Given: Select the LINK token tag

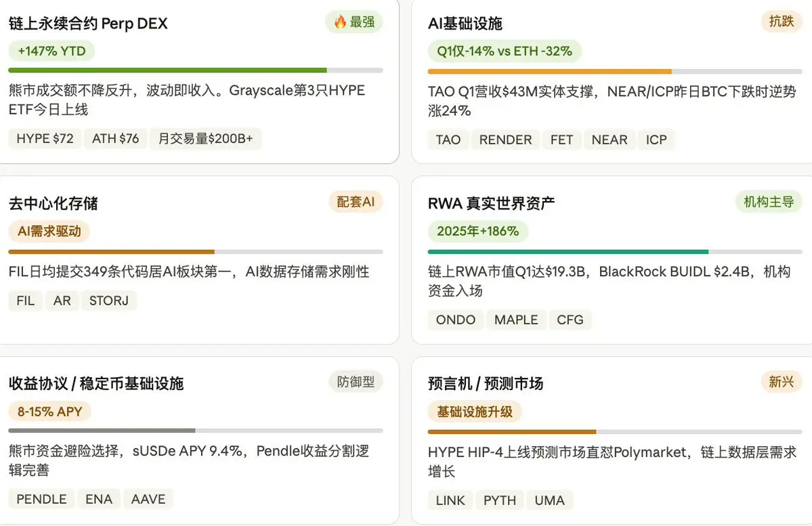Looking at the screenshot, I should click(450, 501).
